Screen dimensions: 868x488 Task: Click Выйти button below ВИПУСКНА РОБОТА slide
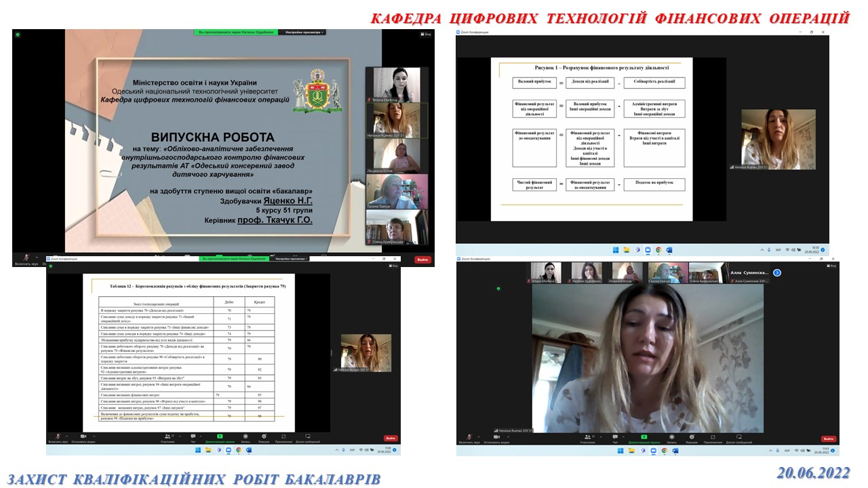[x=423, y=260]
